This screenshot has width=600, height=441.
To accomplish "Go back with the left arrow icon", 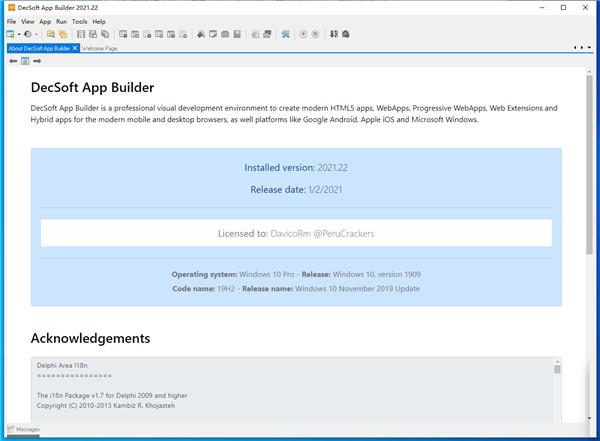I will (x=13, y=61).
